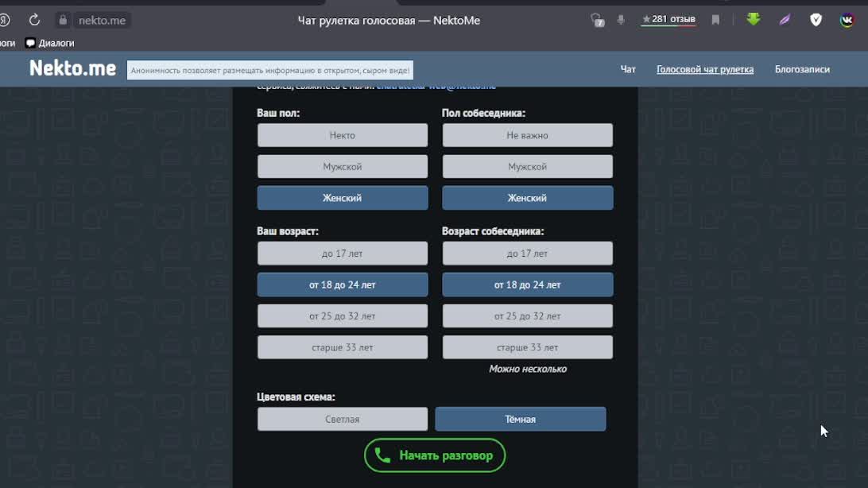
Task: Switch color scheme to Тёмная
Action: pos(521,420)
